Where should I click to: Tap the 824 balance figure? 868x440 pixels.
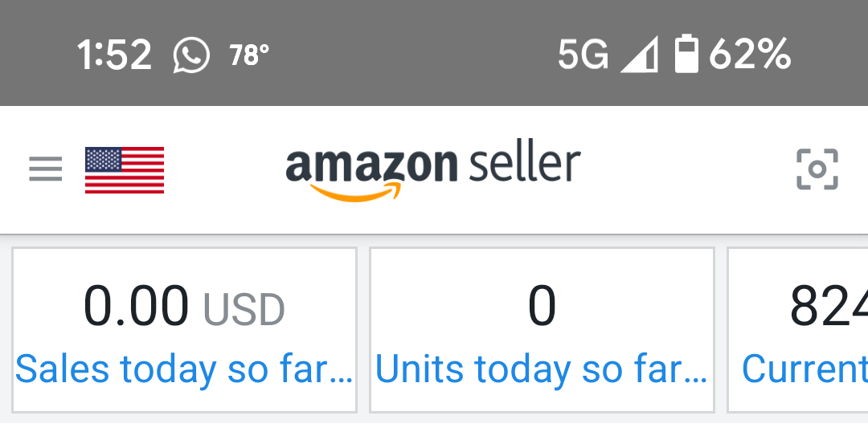point(829,306)
